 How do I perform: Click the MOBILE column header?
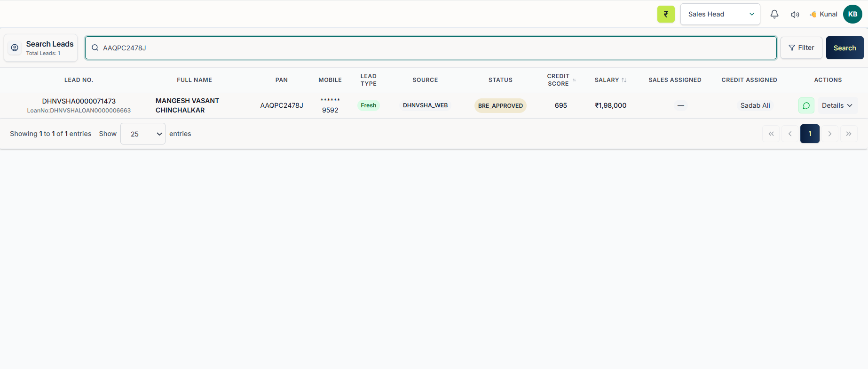pos(330,80)
